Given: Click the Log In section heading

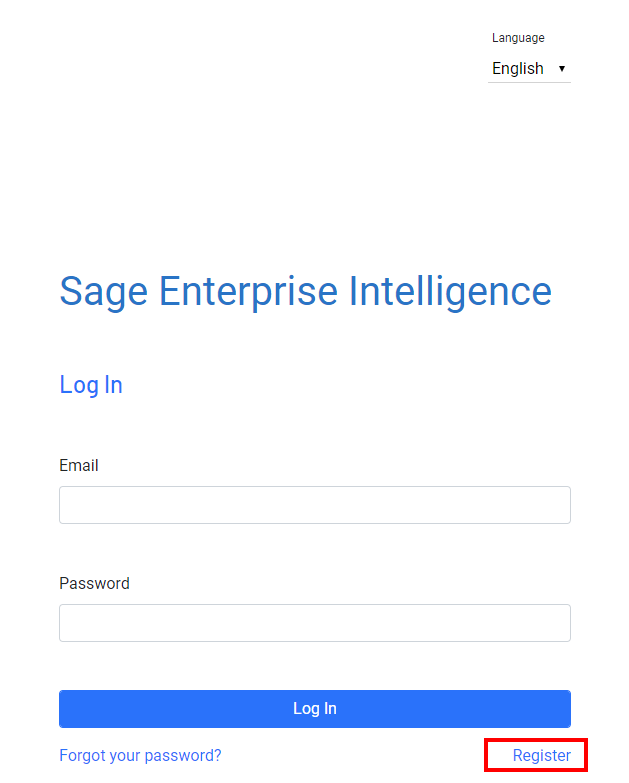Looking at the screenshot, I should point(91,385).
